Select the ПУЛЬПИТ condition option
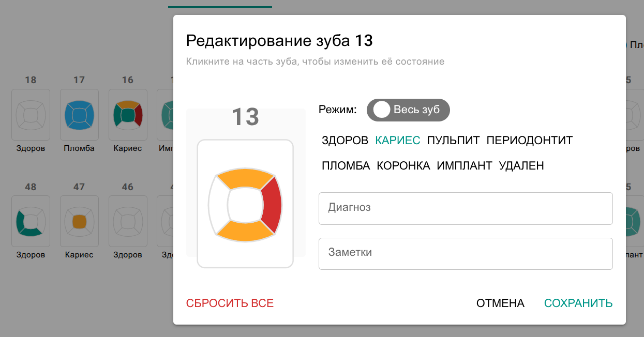Viewport: 644px width, 337px height. point(452,140)
